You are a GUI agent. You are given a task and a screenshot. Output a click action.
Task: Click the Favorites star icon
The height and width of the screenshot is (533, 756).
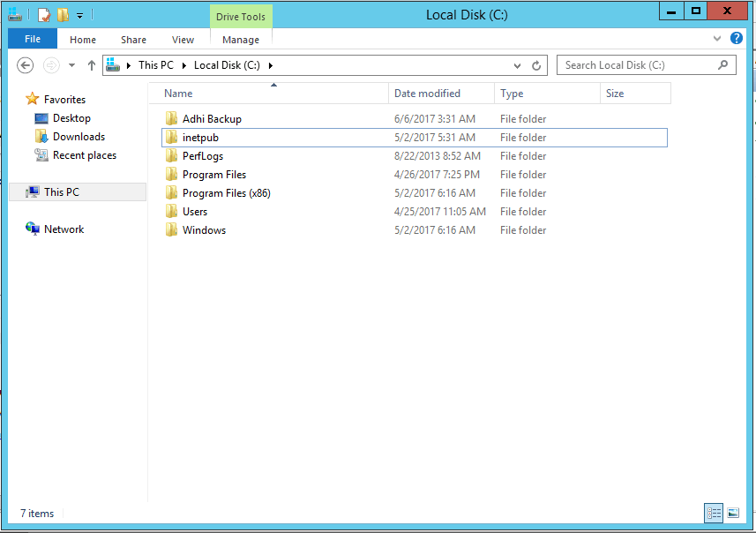(x=33, y=99)
